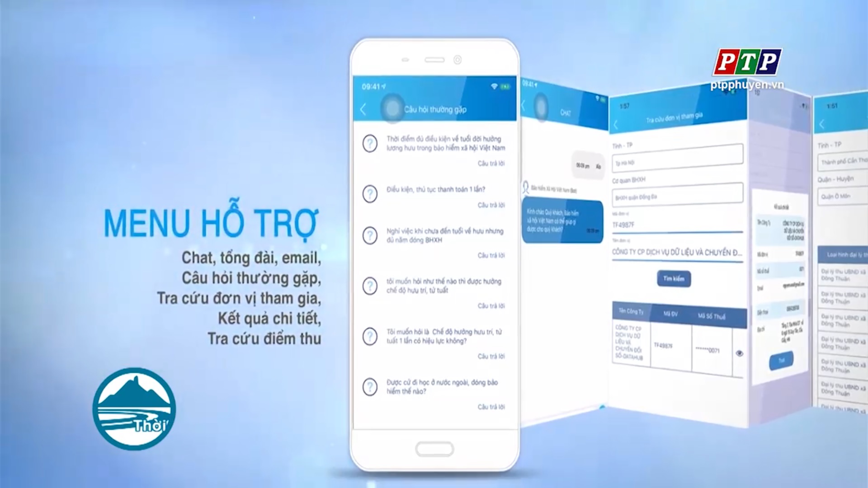868x488 pixels.
Task: Select Tìm kiếm button in search panel
Action: click(x=674, y=278)
